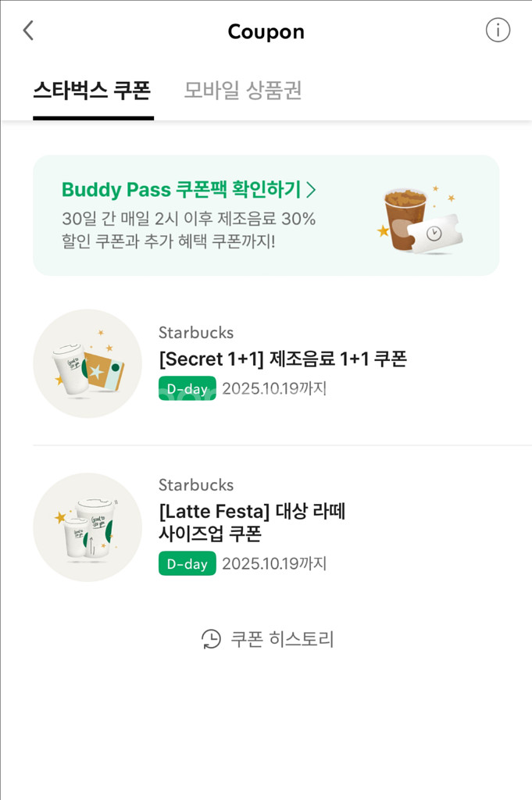Open the info icon in header
The height and width of the screenshot is (800, 532).
(x=498, y=30)
